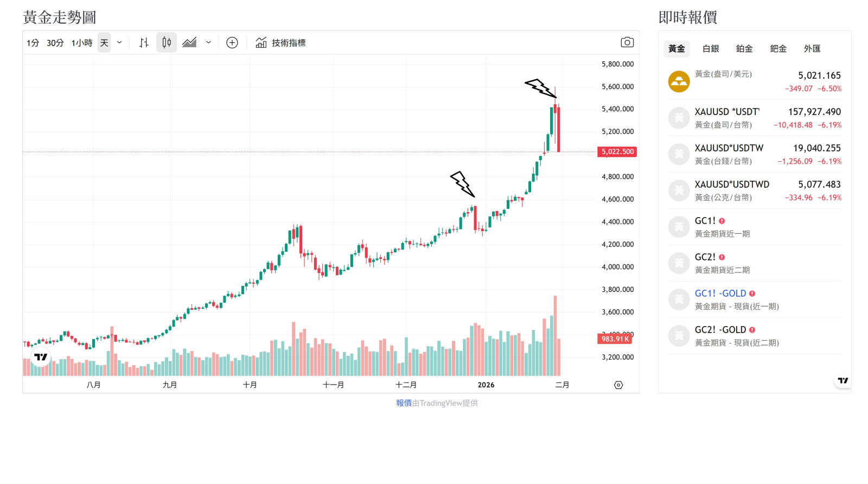Open the timeframe dropdown next to 天
This screenshot has width=868, height=484.
click(119, 42)
